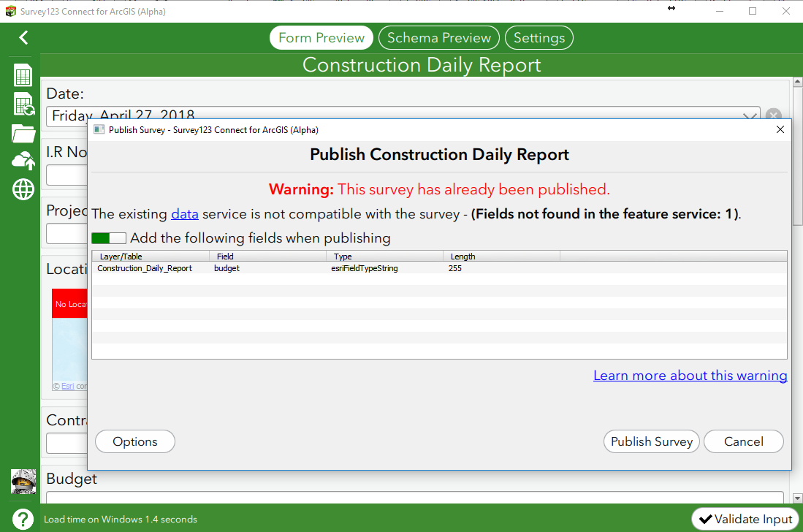The width and height of the screenshot is (803, 532).
Task: Click the 'budget' field cell
Action: pyautogui.click(x=227, y=268)
